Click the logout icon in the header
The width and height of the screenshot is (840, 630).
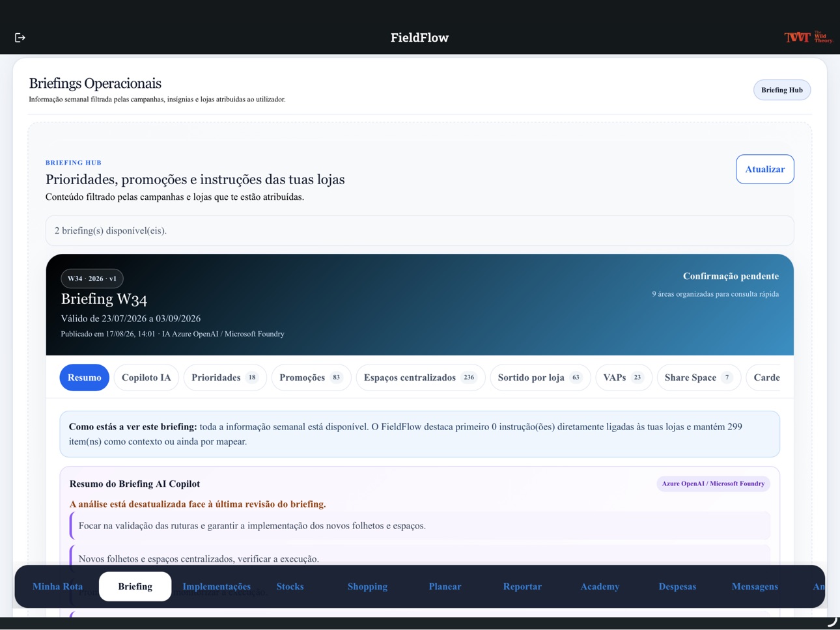click(x=20, y=38)
